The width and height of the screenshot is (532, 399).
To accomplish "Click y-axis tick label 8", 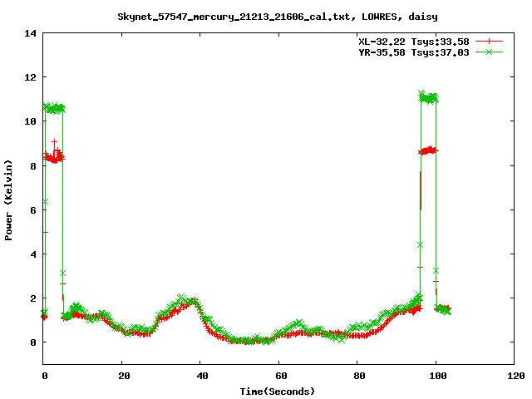I will 33,166.
